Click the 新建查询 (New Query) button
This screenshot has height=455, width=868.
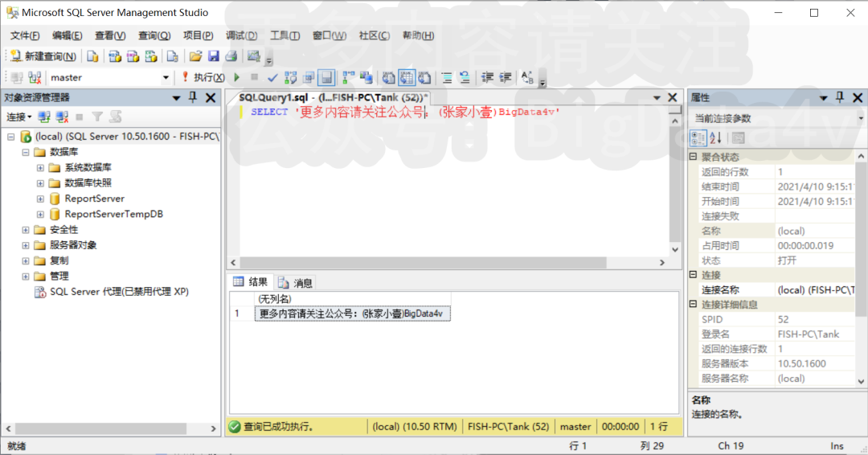click(x=43, y=56)
